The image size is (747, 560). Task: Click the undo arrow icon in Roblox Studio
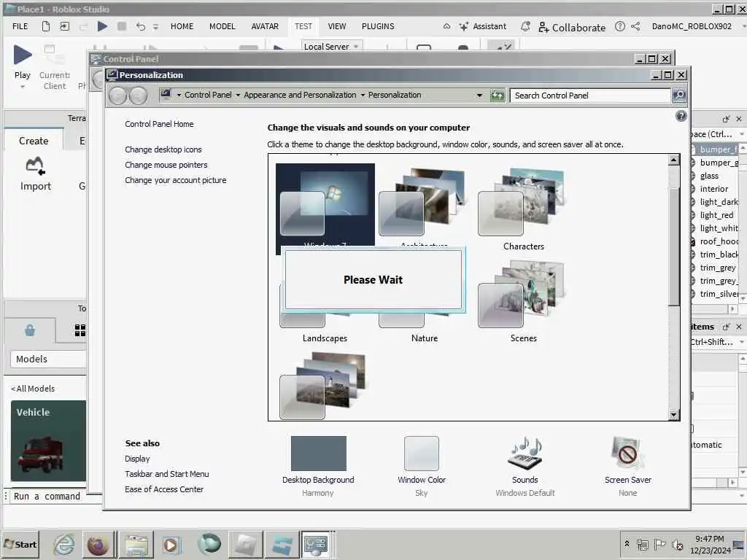click(x=140, y=26)
